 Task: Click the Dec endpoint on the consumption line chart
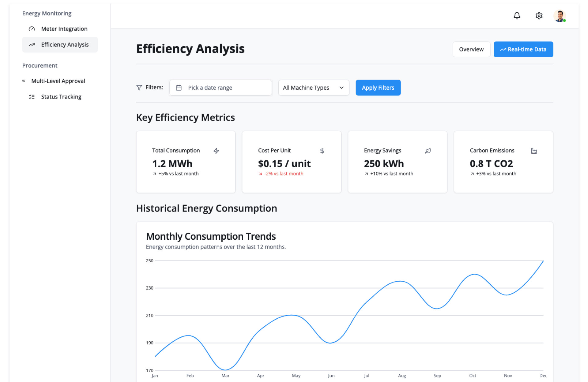pos(543,261)
